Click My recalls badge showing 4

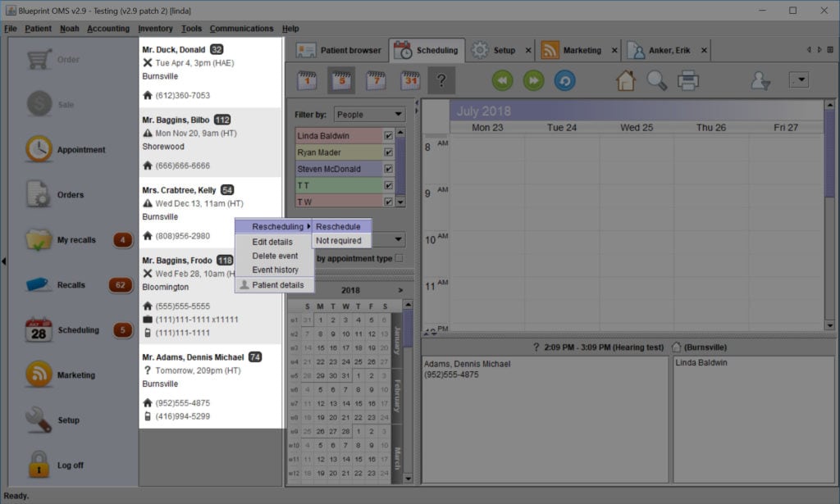point(123,239)
